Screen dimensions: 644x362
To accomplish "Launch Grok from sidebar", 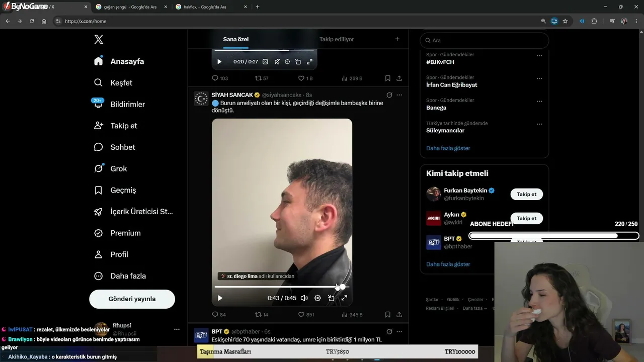I will (110, 169).
